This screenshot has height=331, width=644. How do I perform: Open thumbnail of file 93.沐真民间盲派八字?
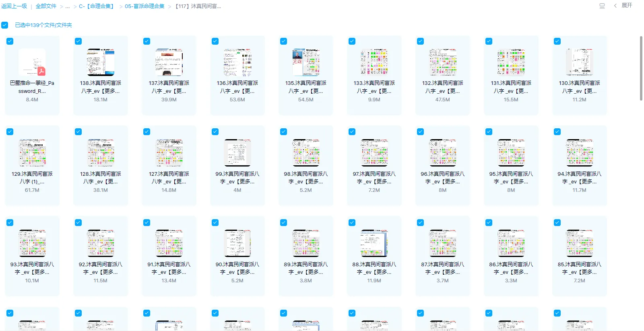pyautogui.click(x=32, y=243)
